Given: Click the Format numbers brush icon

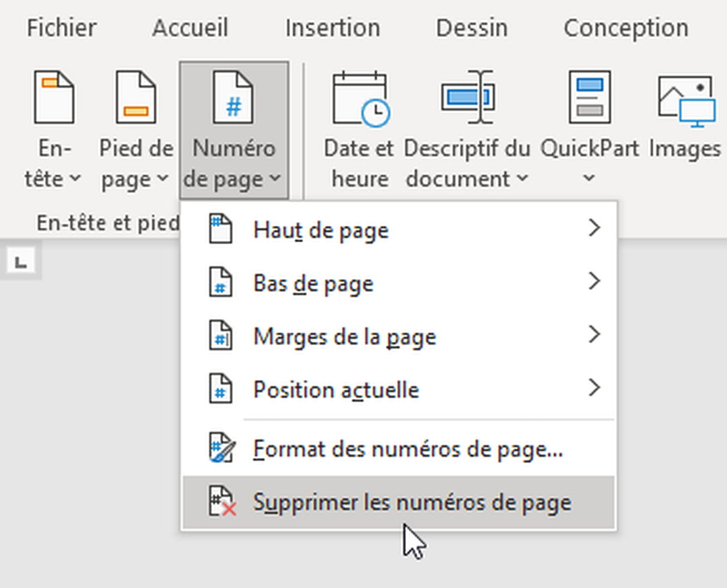Looking at the screenshot, I should (223, 447).
